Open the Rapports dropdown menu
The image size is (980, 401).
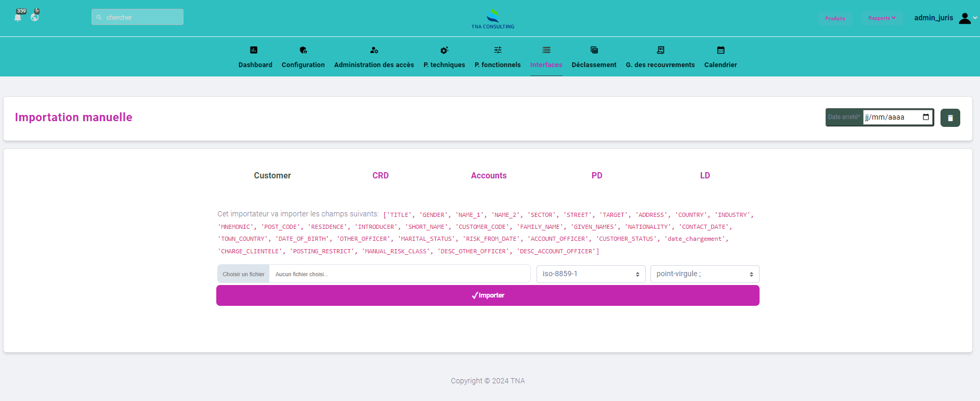pyautogui.click(x=882, y=18)
